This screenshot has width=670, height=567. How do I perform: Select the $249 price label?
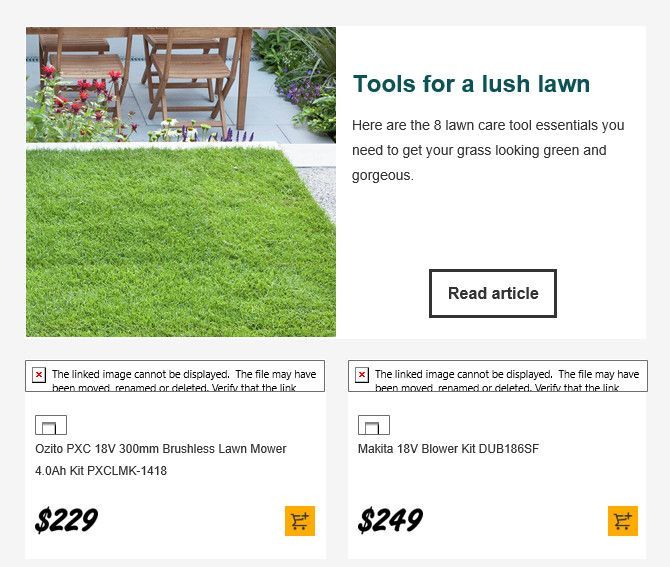(390, 520)
